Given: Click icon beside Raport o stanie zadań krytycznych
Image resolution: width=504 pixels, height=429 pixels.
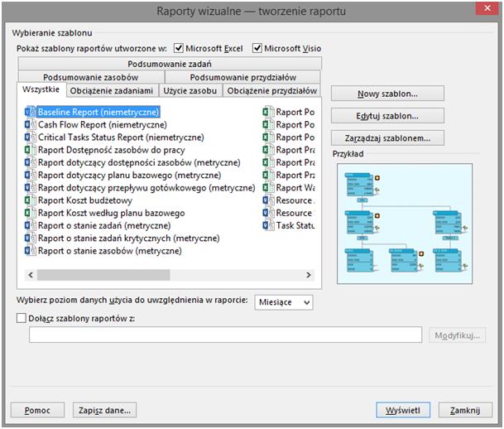Looking at the screenshot, I should [31, 238].
